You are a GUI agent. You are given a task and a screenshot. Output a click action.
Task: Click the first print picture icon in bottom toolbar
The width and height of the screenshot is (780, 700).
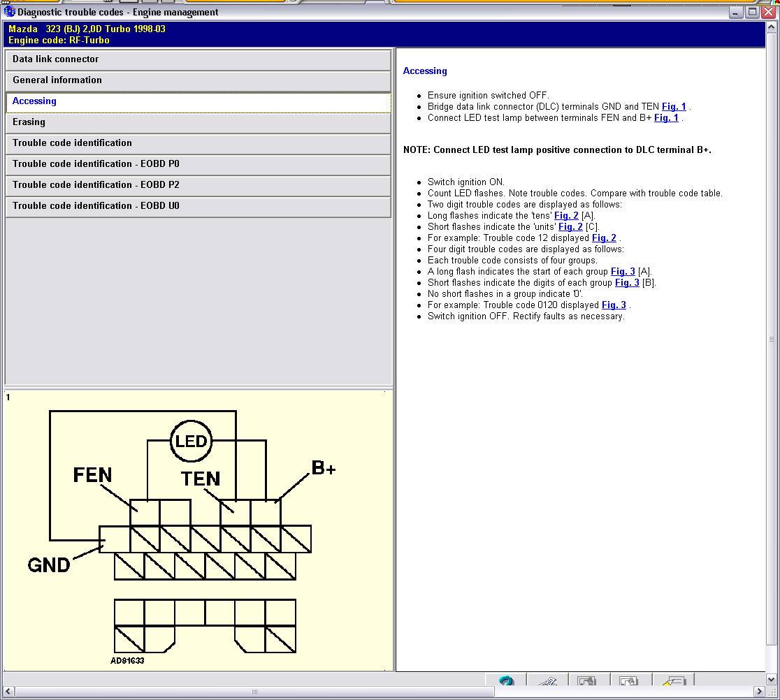[586, 680]
